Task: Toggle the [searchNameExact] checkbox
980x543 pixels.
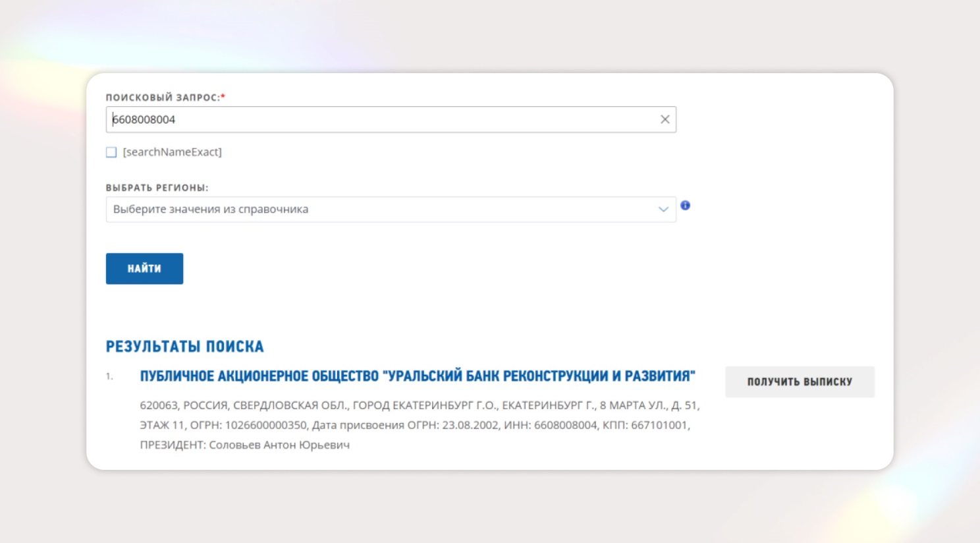Action: [111, 152]
